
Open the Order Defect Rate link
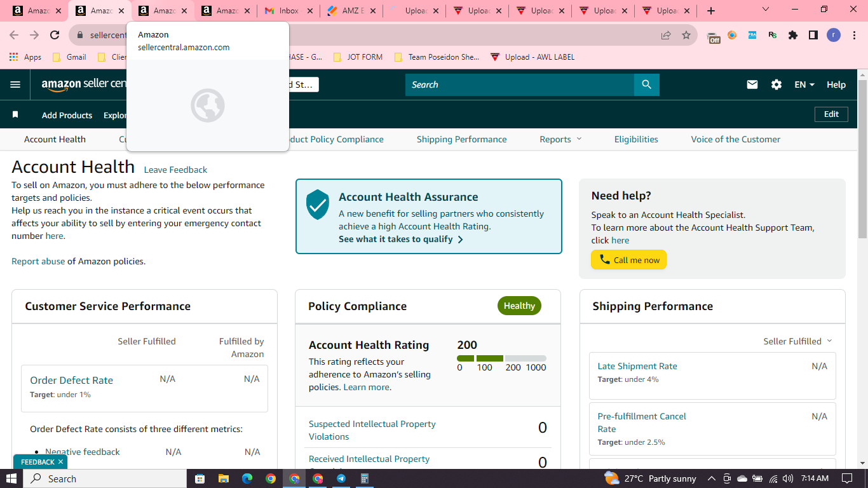(x=72, y=380)
